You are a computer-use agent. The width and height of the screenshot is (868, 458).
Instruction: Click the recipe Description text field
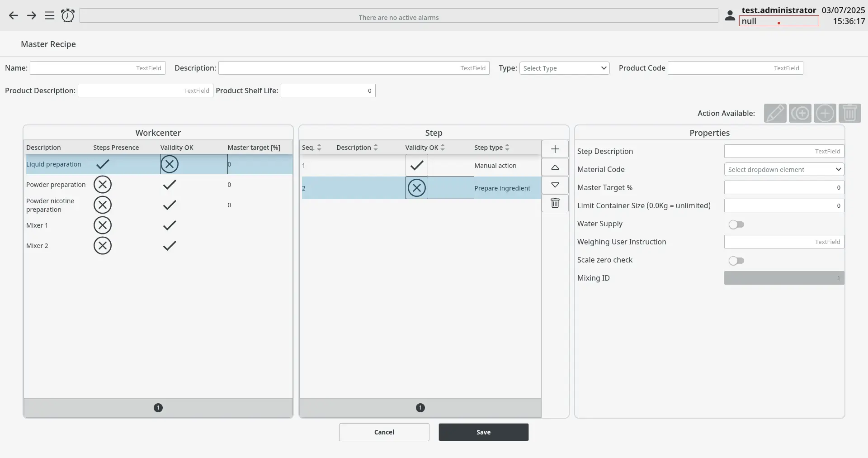pos(354,68)
